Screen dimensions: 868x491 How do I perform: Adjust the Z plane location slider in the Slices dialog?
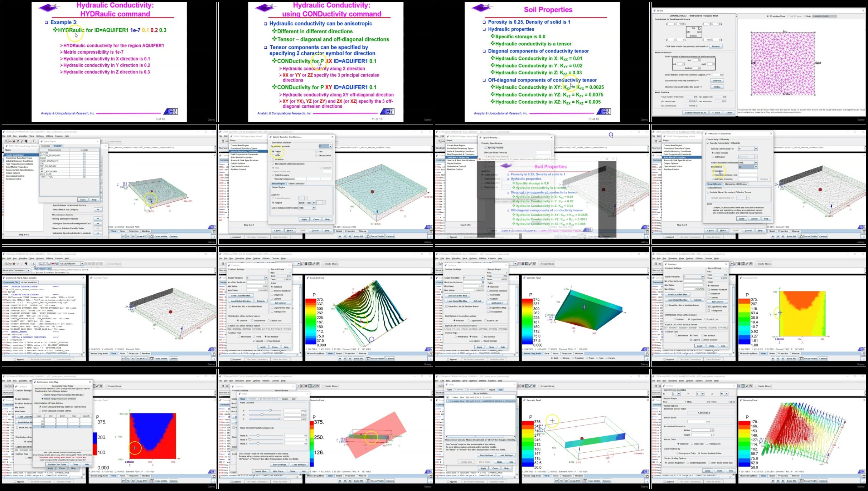[281, 419]
